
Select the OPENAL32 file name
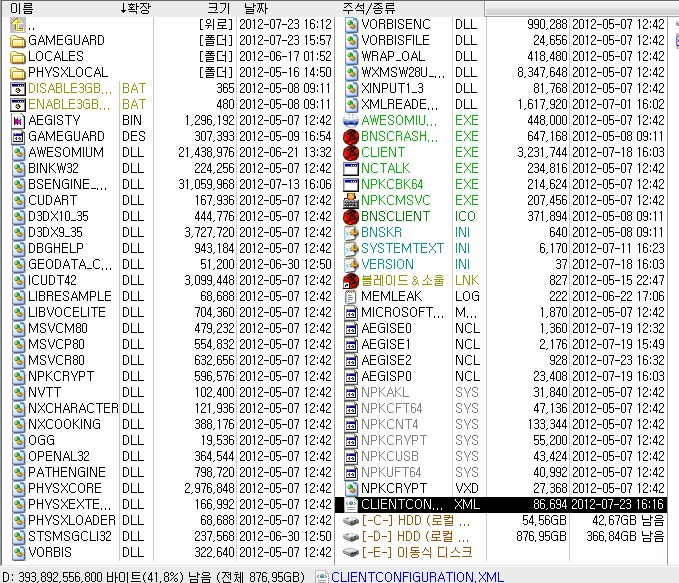58,457
